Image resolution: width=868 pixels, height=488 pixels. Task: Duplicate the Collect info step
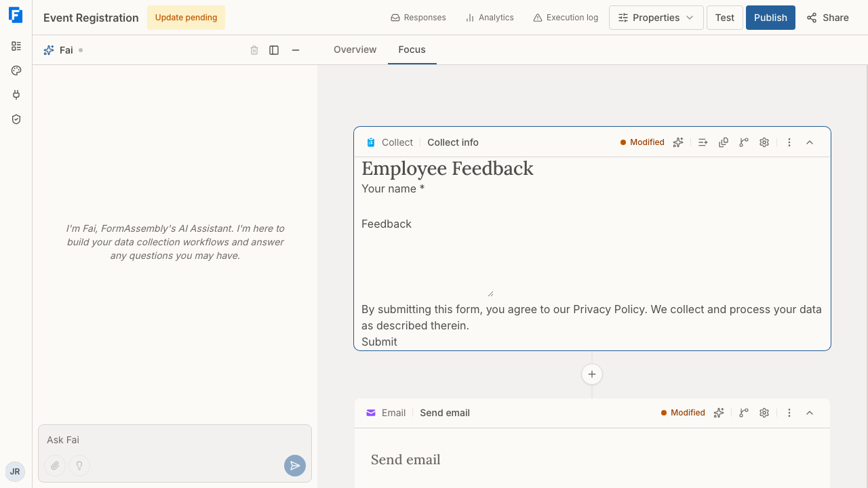(724, 142)
